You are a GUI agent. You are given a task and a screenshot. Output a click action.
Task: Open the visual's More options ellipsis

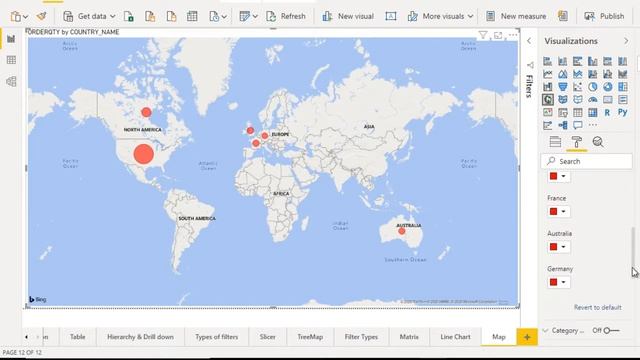click(513, 36)
